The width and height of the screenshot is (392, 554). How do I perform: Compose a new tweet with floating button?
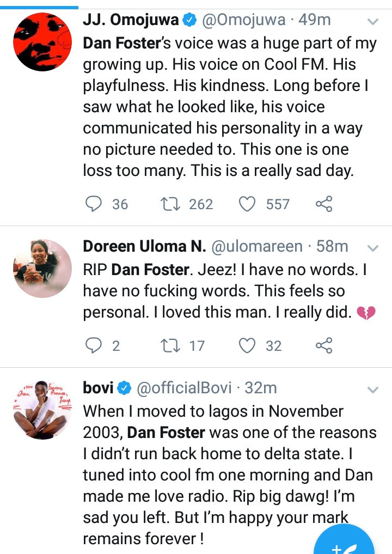point(344,542)
